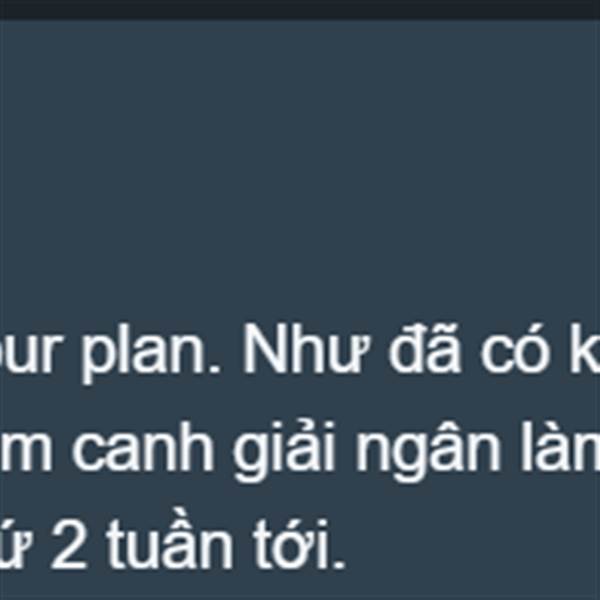This screenshot has width=600, height=600.
Task: Click the word "canh" in the second line
Action: pos(143,446)
